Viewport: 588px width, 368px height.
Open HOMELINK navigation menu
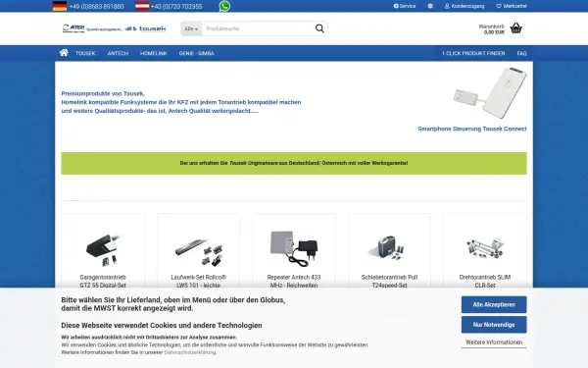(x=154, y=53)
